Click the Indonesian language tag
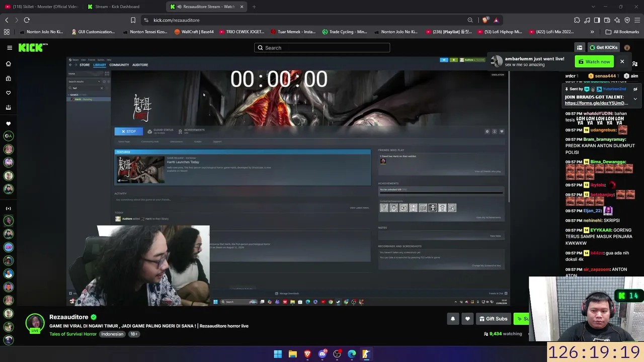The image size is (644, 362). (x=112, y=334)
